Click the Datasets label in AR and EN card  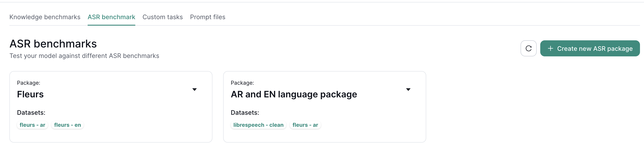(x=245, y=113)
